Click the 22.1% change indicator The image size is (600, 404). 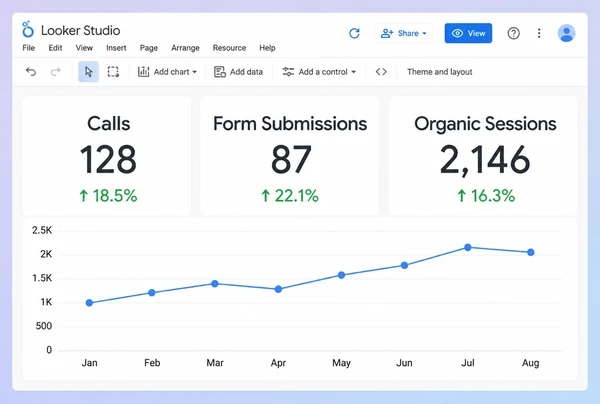[x=290, y=195]
